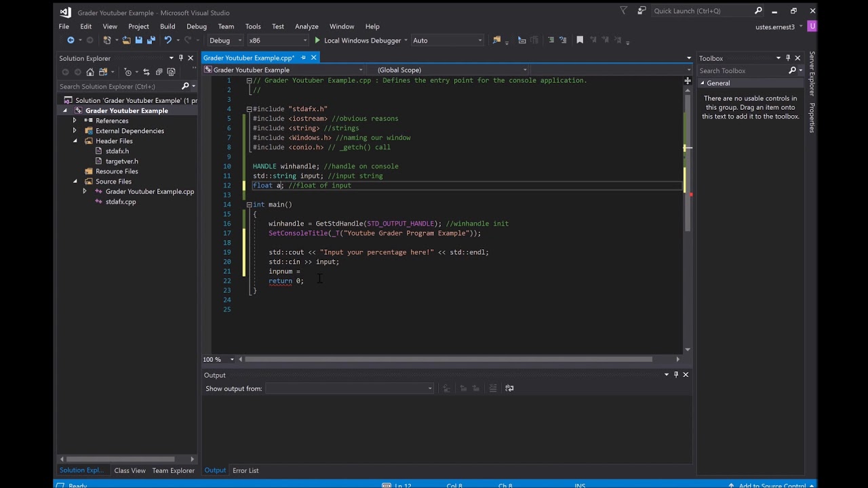Open the Global Scope dropdown
This screenshot has width=868, height=488.
(x=452, y=70)
